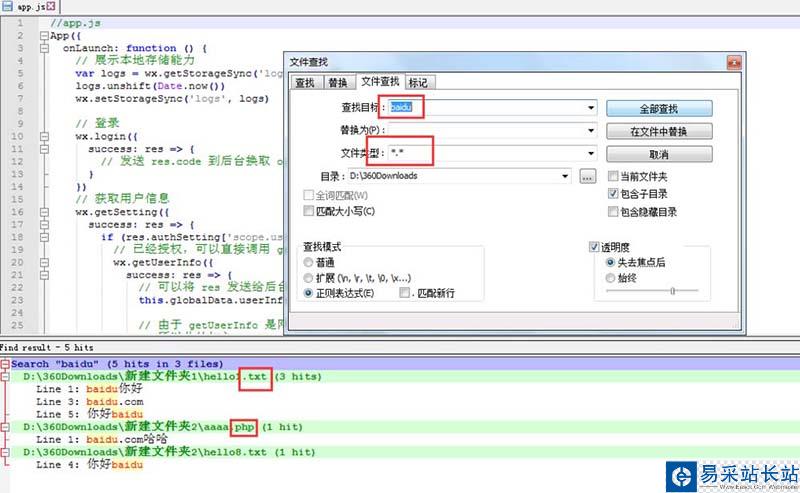Image resolution: width=800 pixels, height=493 pixels.
Task: Open the hello1.txt file result row
Action: coord(405,377)
